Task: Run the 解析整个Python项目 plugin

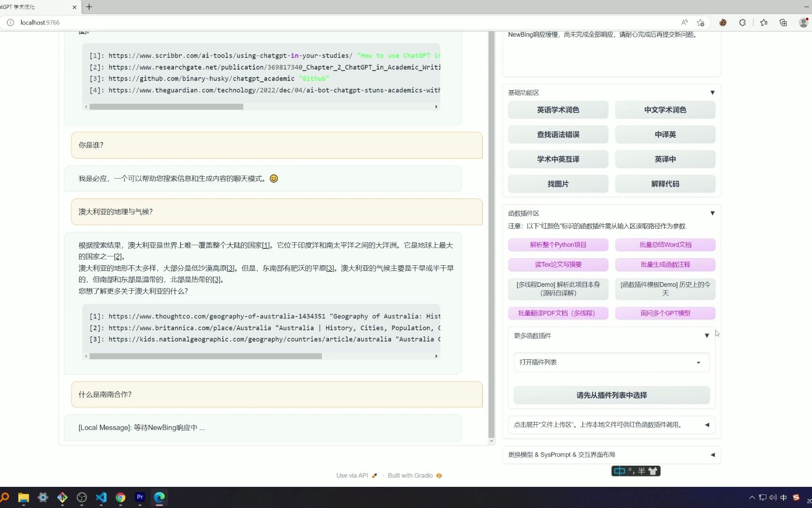Action: [x=558, y=245]
